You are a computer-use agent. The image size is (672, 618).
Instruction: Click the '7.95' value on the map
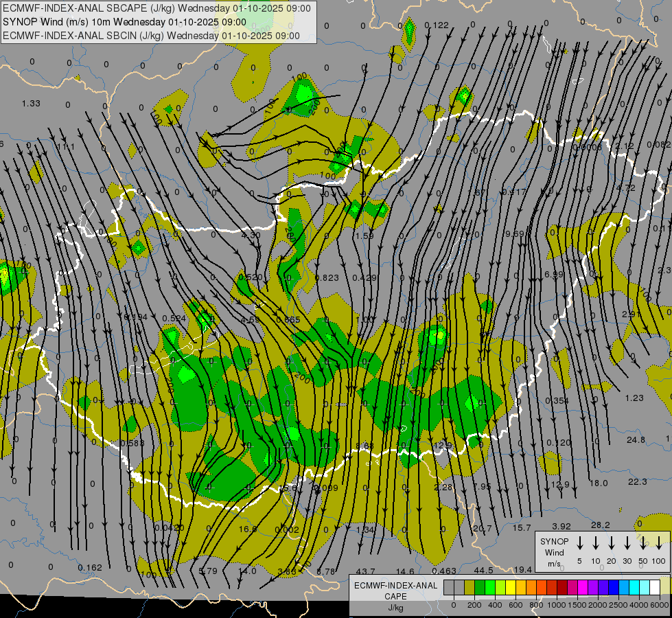tap(482, 486)
